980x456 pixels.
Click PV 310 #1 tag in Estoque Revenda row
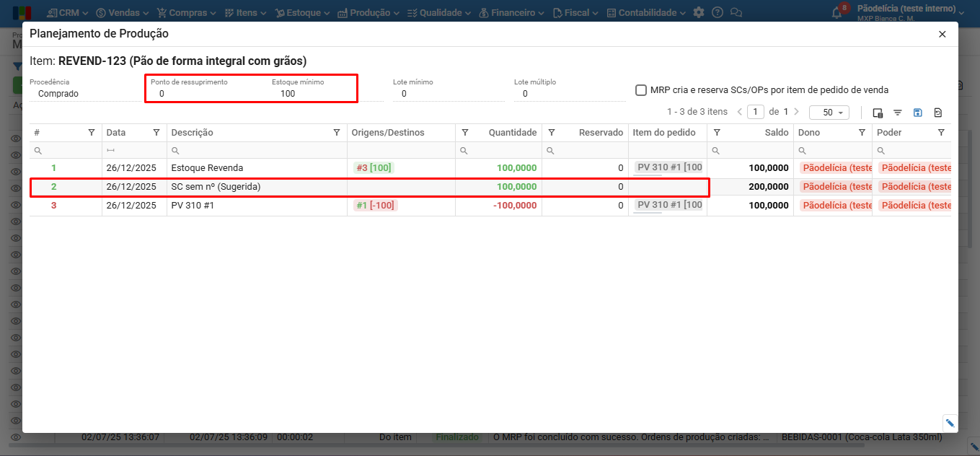669,167
